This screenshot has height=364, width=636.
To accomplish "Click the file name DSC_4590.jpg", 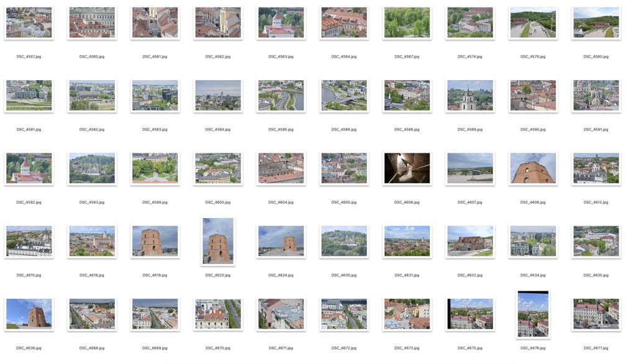I will [x=533, y=129].
